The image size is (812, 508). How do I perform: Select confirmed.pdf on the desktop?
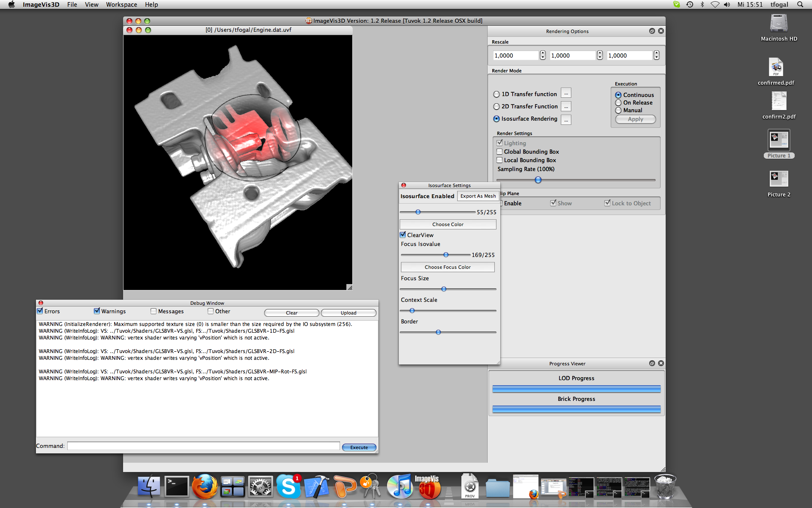point(776,71)
